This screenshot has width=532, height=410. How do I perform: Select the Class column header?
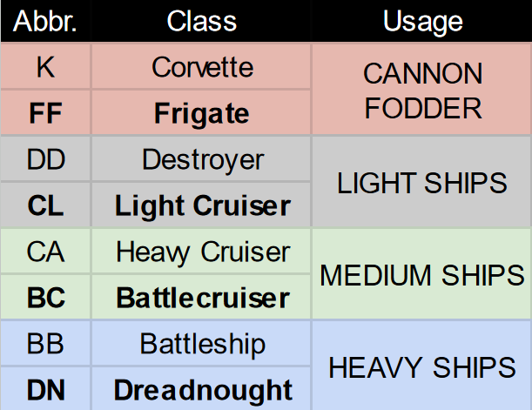[202, 21]
